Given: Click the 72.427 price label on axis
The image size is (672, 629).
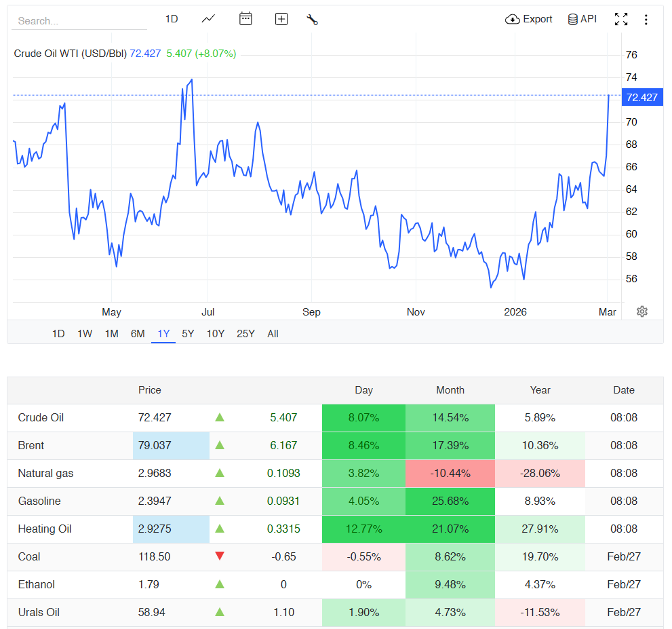Looking at the screenshot, I should [641, 97].
